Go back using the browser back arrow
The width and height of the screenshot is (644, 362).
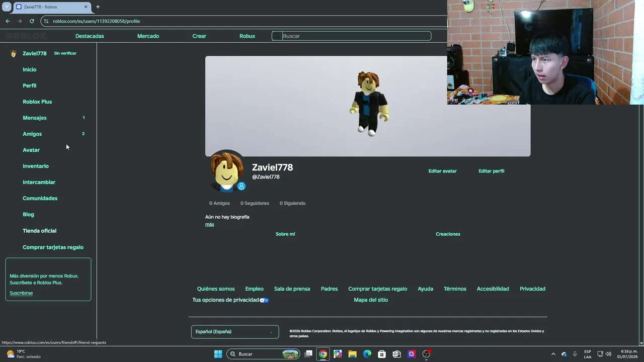tap(8, 21)
